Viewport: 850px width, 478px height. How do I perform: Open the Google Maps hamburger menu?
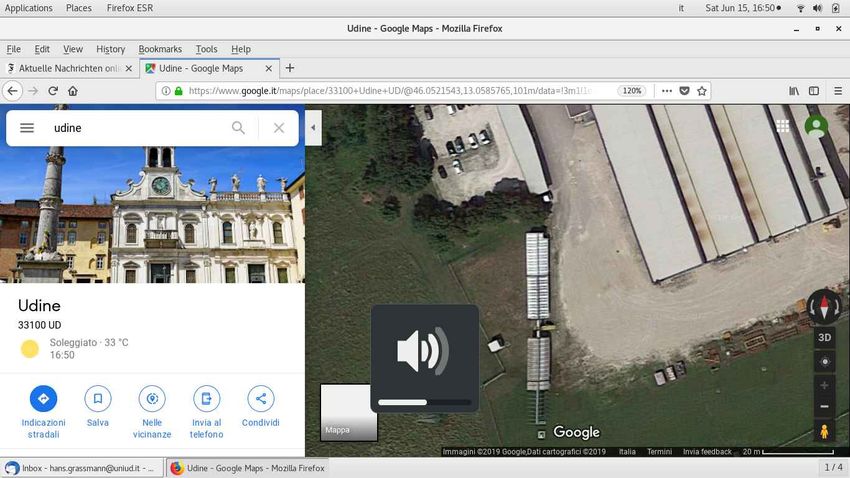(27, 128)
